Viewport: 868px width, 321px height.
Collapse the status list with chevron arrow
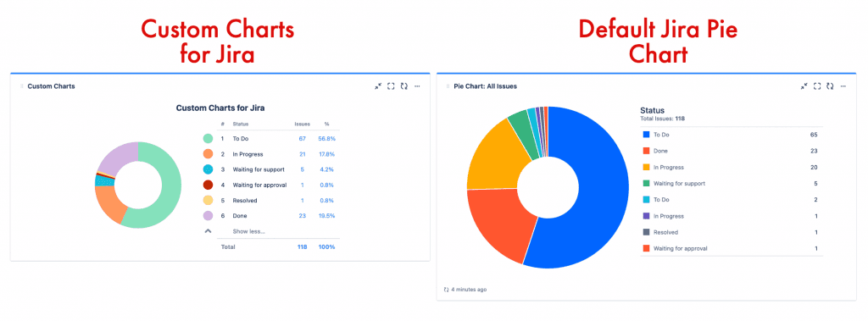click(208, 230)
